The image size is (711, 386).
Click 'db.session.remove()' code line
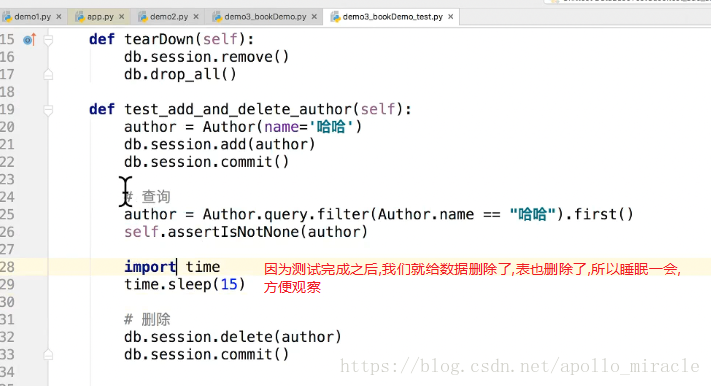pyautogui.click(x=207, y=57)
